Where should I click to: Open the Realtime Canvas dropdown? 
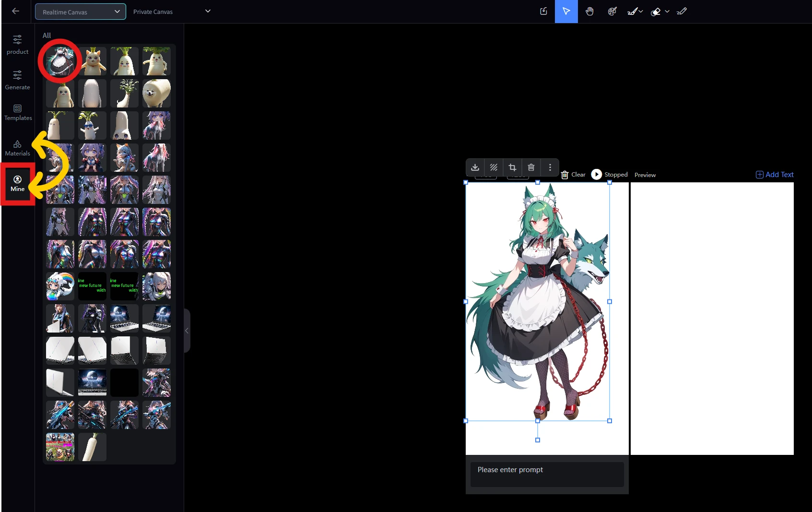pyautogui.click(x=81, y=12)
